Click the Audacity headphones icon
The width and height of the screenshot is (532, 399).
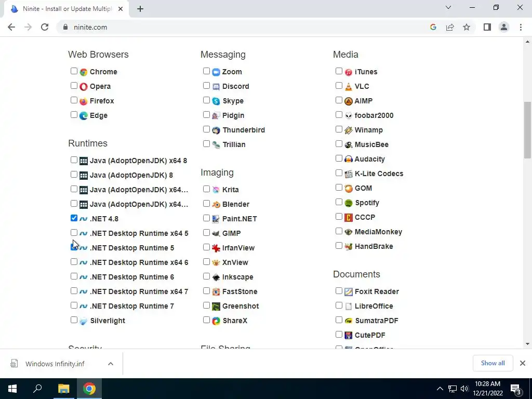349,159
